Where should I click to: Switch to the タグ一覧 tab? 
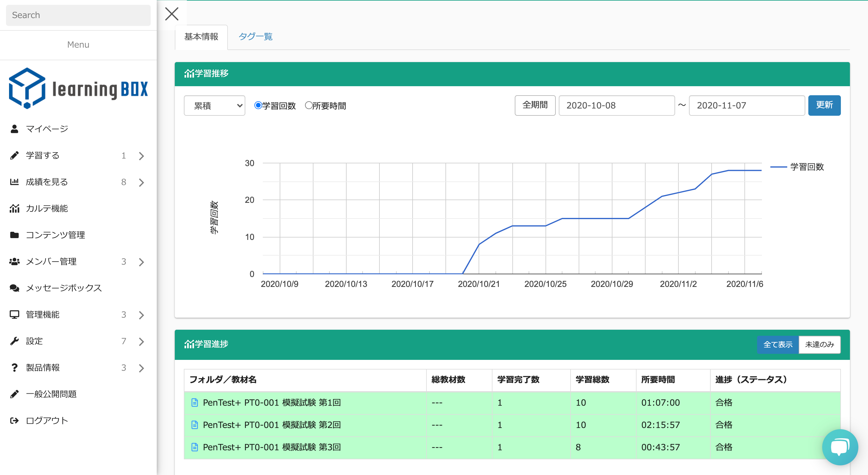coord(255,36)
